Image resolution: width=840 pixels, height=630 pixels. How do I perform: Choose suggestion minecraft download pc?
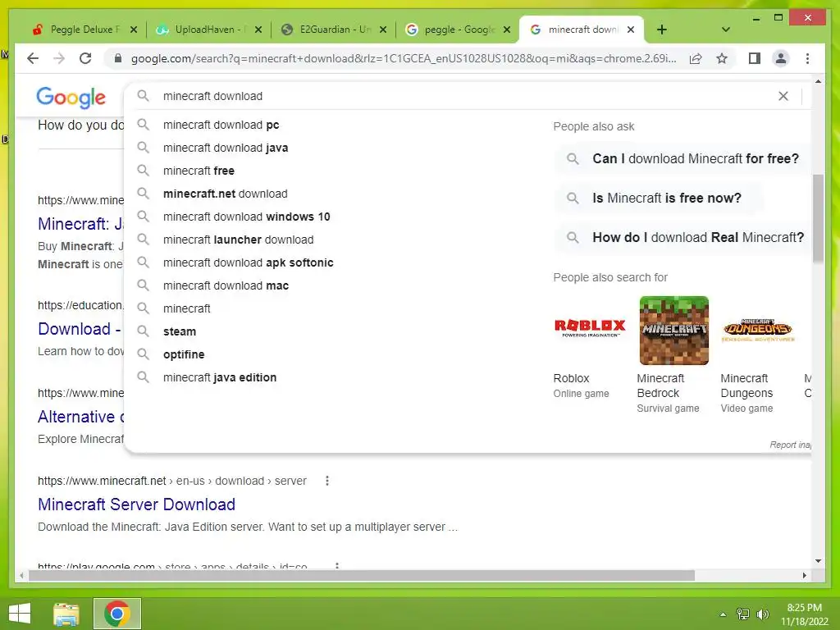221,125
